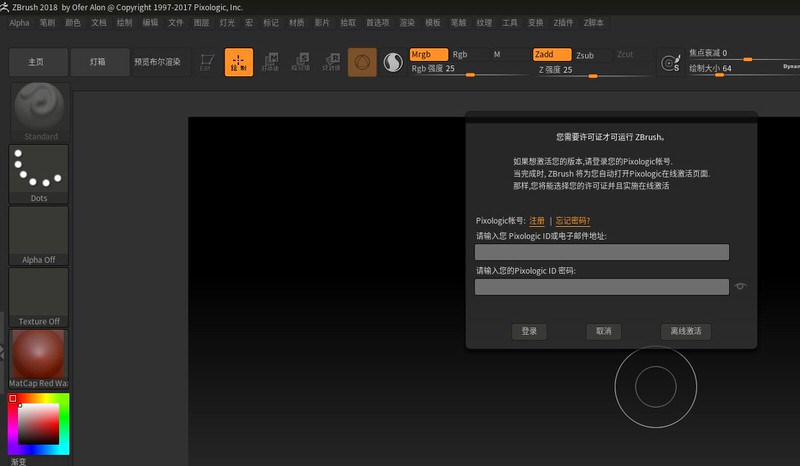
Task: Open the Standard brush thumbnail
Action: 39,112
